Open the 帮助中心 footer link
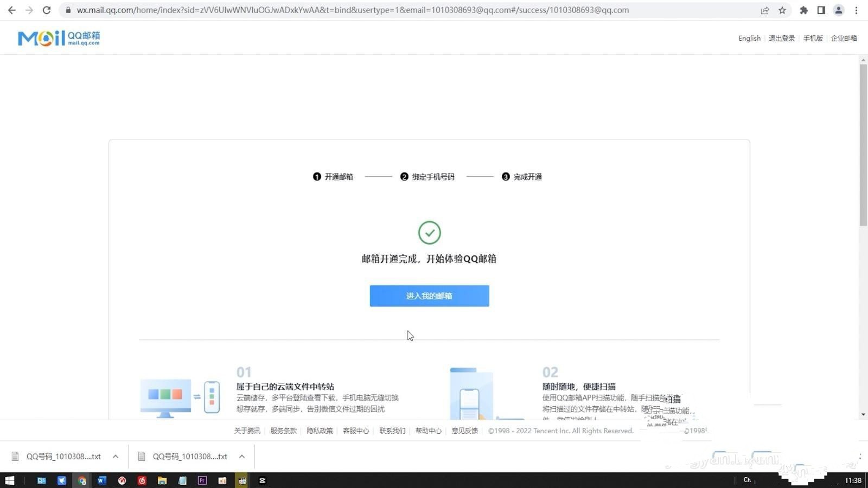Viewport: 868px width, 488px height. pyautogui.click(x=429, y=431)
